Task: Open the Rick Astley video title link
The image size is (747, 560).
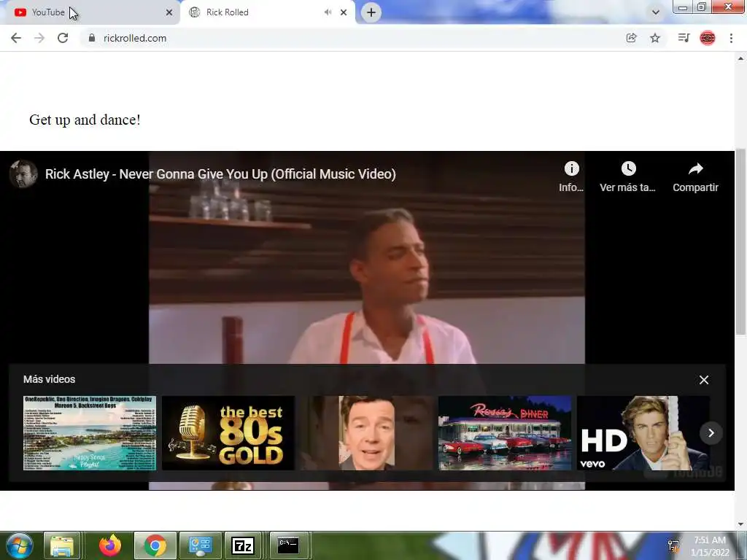Action: pyautogui.click(x=220, y=174)
